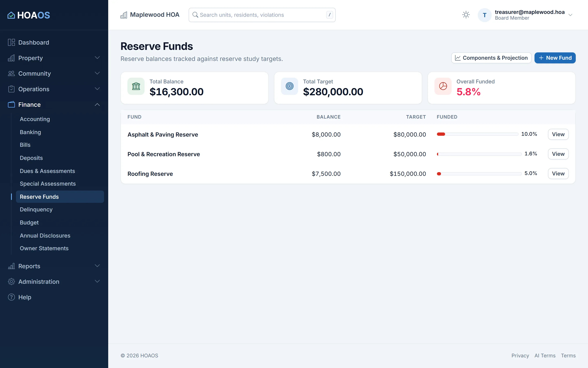View the Roofing Reserve fund
Screen dimensions: 588x368
[558, 174]
